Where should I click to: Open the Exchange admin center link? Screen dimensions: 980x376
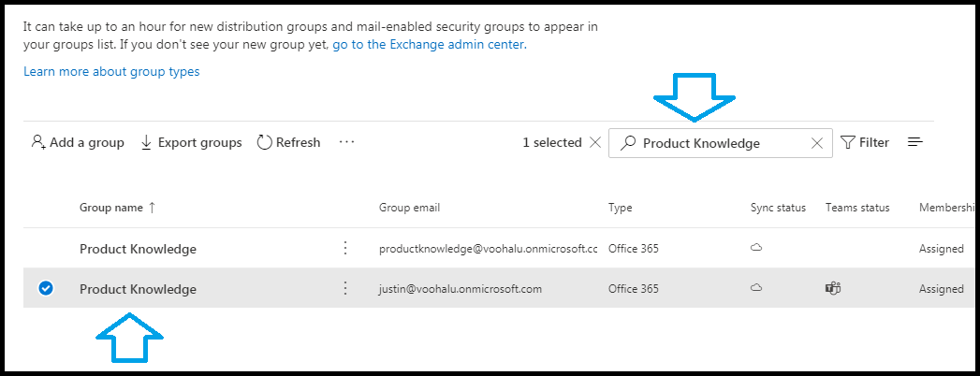click(430, 45)
